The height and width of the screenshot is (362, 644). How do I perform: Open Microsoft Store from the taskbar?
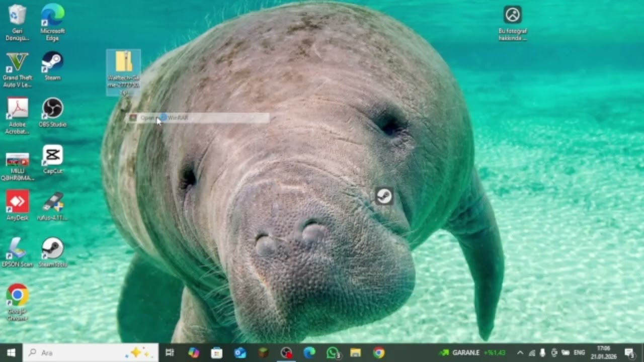click(x=217, y=353)
